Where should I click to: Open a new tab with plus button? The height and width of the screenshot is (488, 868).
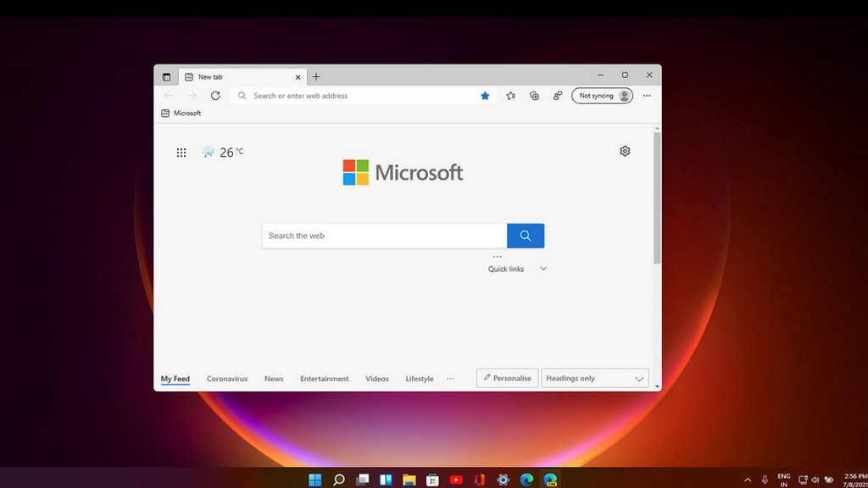click(x=316, y=77)
